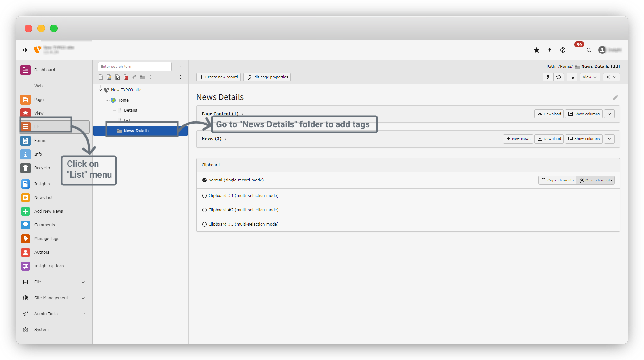Open the help question mark icon
Viewport: 644px width, 360px height.
563,50
